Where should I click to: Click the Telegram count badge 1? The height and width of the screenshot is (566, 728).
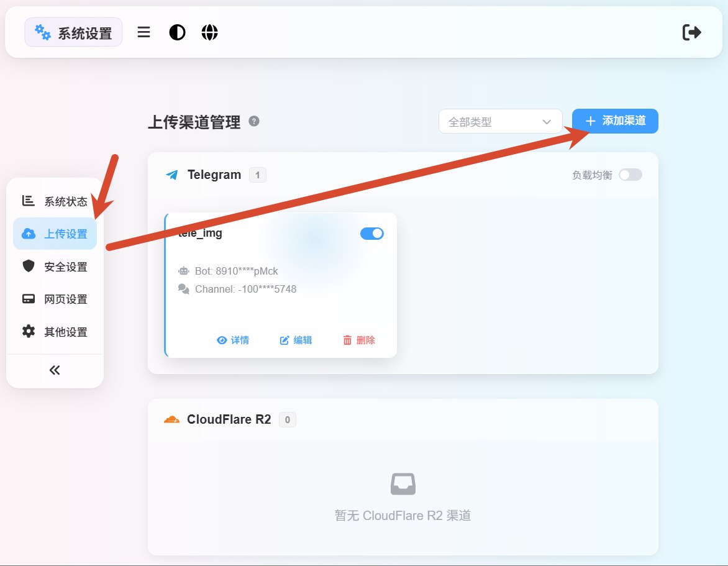[258, 175]
